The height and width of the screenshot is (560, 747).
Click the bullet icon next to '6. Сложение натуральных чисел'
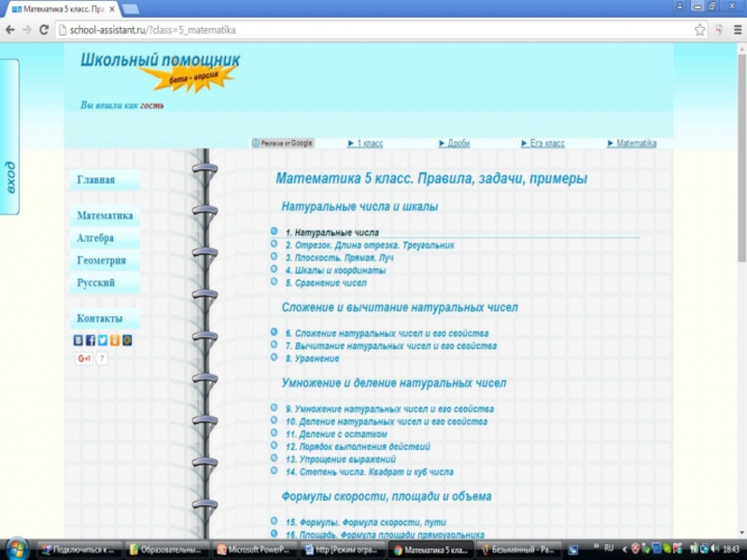[274, 332]
